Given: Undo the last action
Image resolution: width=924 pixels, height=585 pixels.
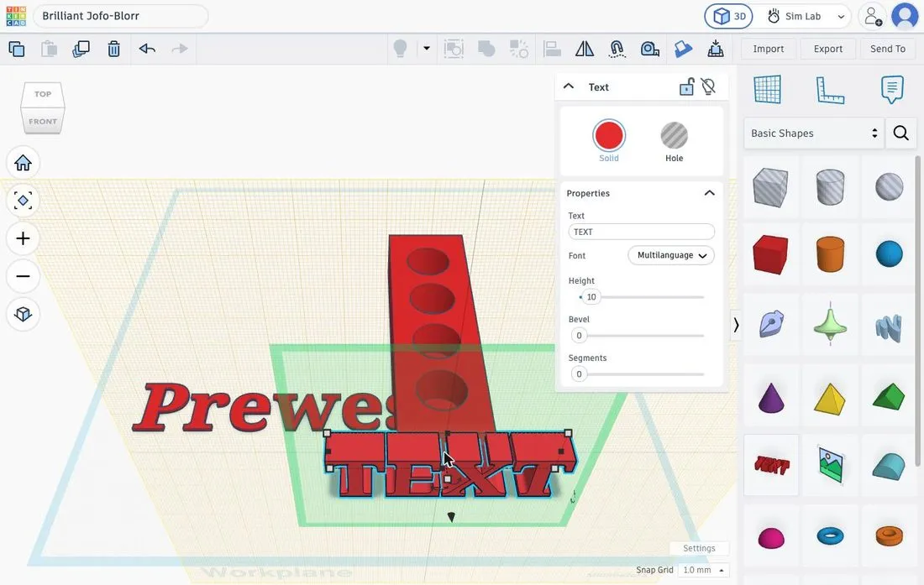Looking at the screenshot, I should tap(147, 49).
